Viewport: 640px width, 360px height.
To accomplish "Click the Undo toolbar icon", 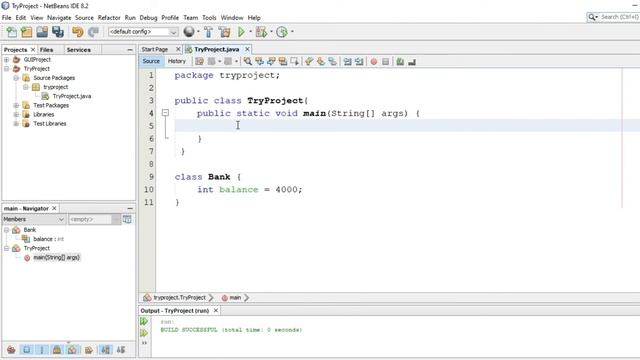I will pos(78,32).
